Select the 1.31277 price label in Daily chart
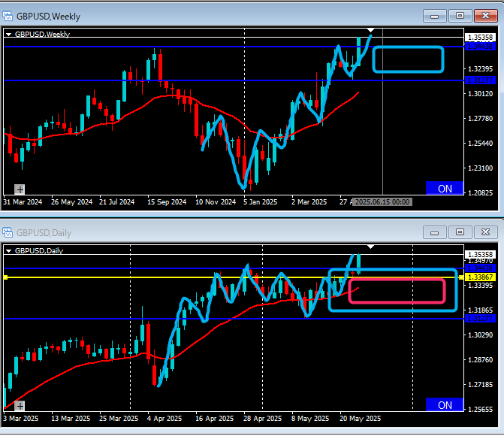The height and width of the screenshot is (436, 504). (x=480, y=319)
